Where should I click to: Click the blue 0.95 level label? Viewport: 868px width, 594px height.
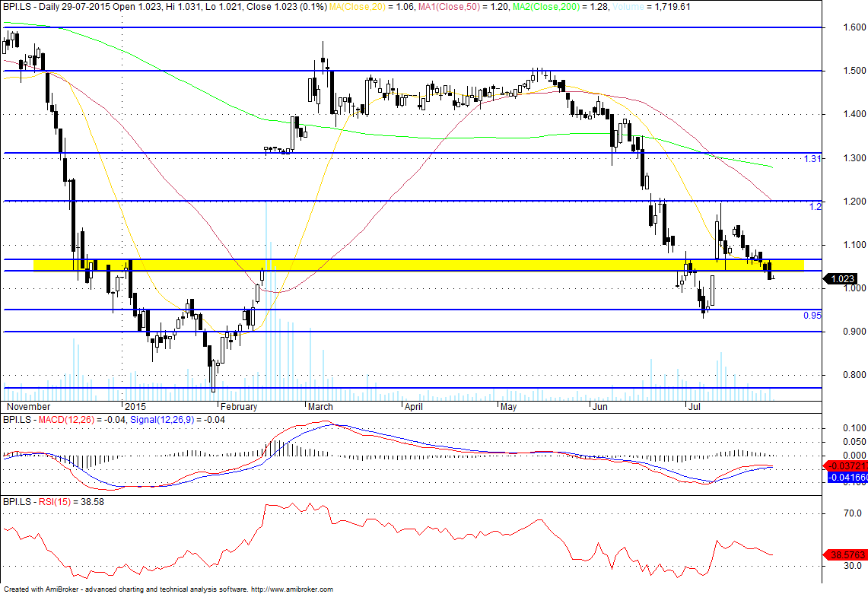(812, 316)
